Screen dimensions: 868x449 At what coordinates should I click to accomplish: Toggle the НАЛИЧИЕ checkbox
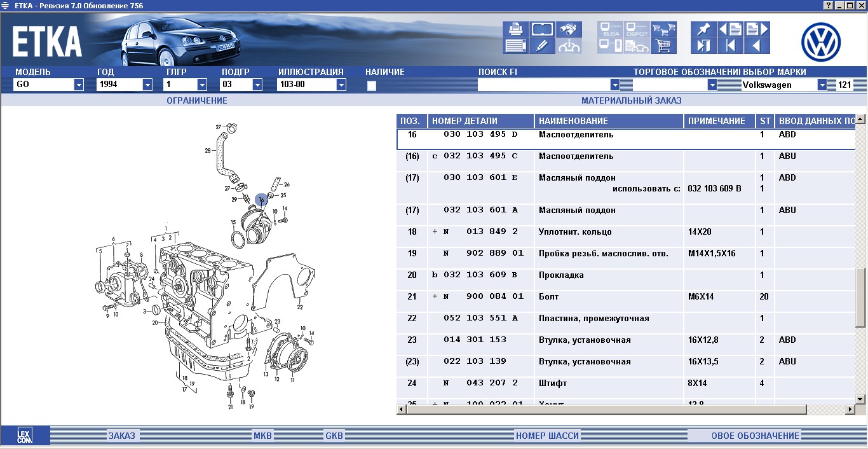pyautogui.click(x=372, y=86)
